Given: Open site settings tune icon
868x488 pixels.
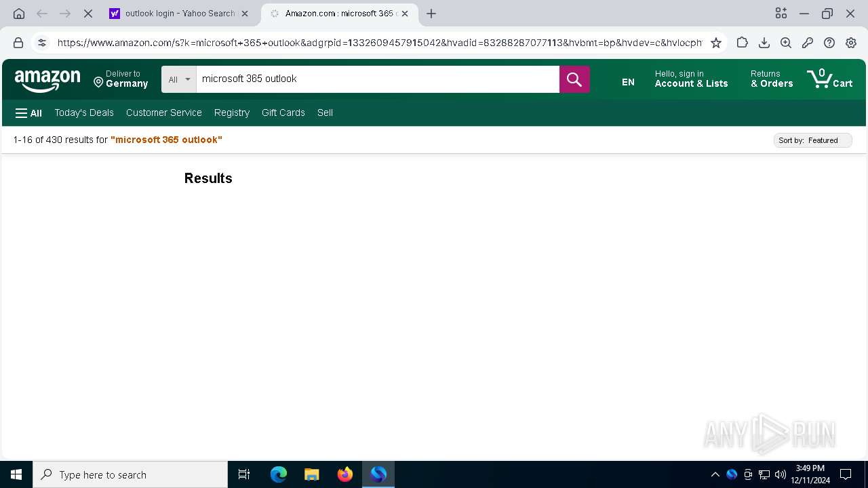Looking at the screenshot, I should [42, 43].
